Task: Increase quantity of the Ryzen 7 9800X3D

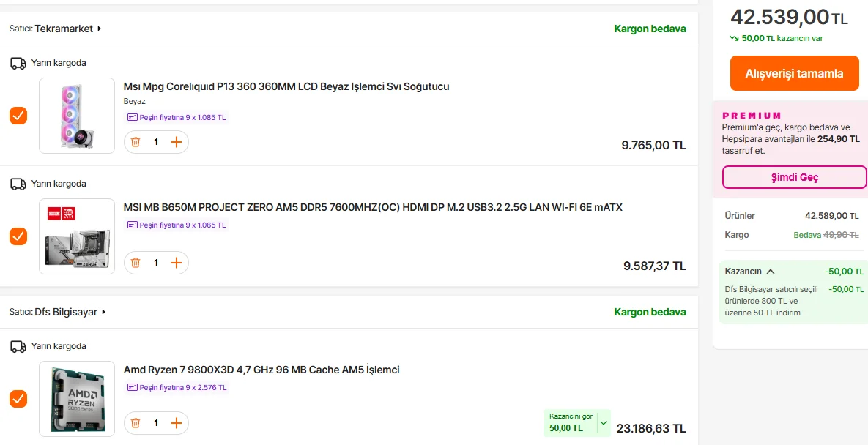Action: pos(176,423)
